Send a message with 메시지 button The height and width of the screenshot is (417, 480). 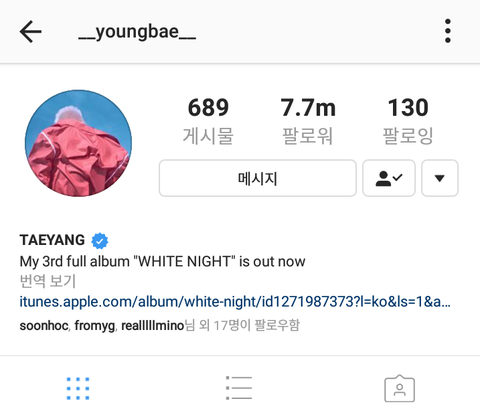click(258, 178)
